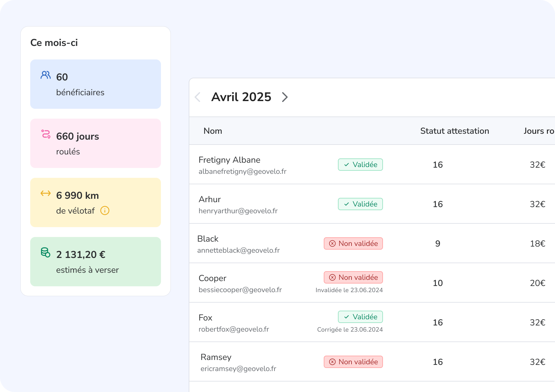Screen dimensions: 555x392
Task: Click the name Fox
Action: 205,318
